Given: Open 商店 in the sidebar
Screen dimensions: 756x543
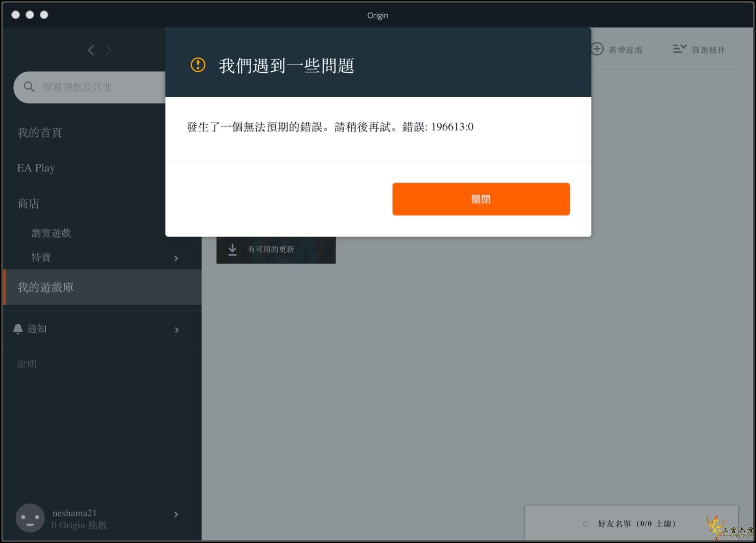Looking at the screenshot, I should tap(28, 203).
